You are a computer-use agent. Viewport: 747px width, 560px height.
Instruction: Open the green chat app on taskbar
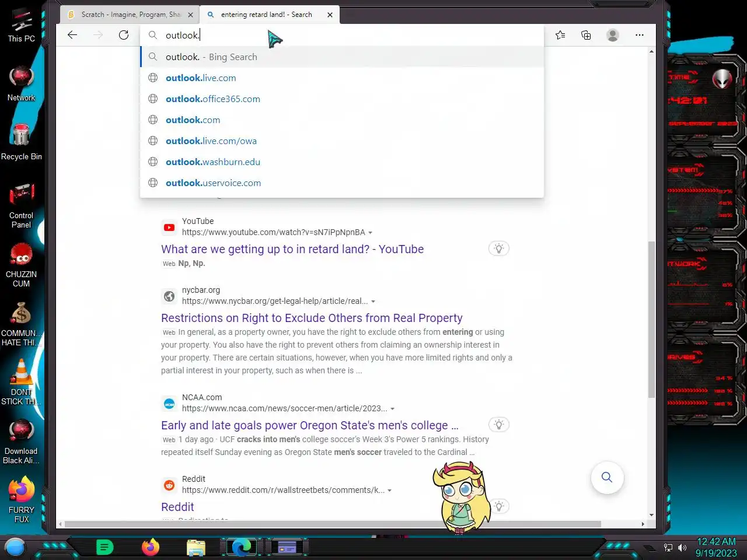(104, 547)
